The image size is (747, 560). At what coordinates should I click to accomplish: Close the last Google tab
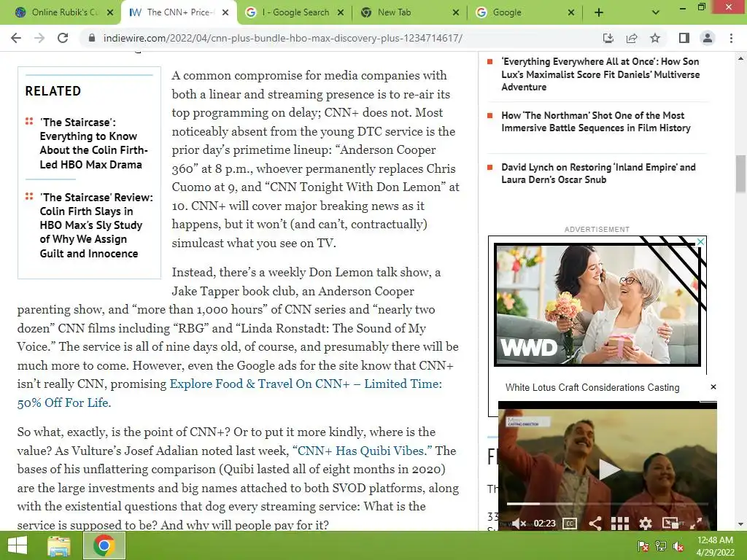[x=571, y=12]
